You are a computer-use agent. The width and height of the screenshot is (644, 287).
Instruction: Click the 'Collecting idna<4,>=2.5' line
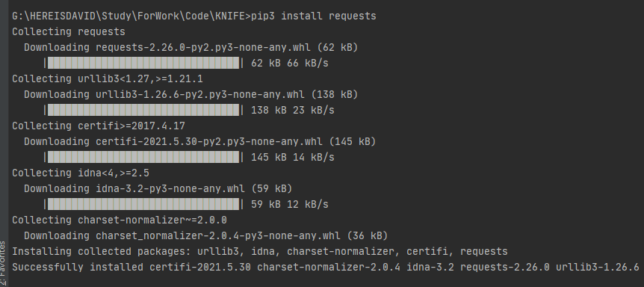(81, 173)
